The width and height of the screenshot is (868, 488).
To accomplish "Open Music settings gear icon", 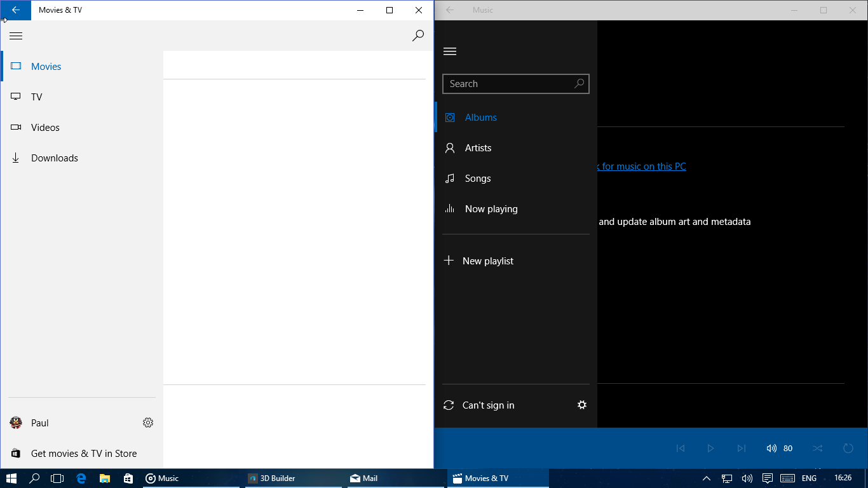I will [x=582, y=405].
